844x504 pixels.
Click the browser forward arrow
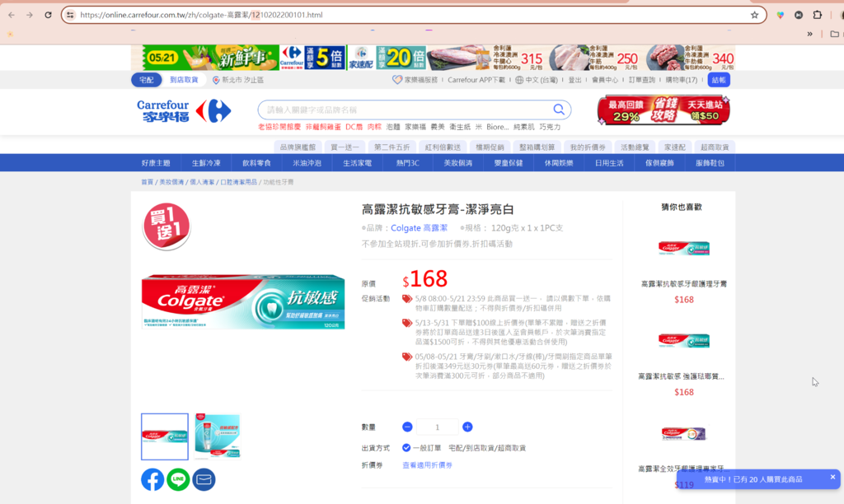click(x=30, y=15)
